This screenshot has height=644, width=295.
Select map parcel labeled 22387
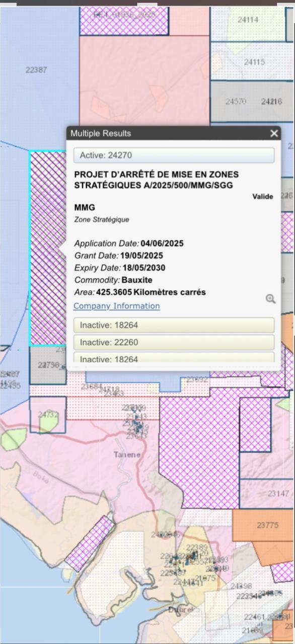[36, 70]
